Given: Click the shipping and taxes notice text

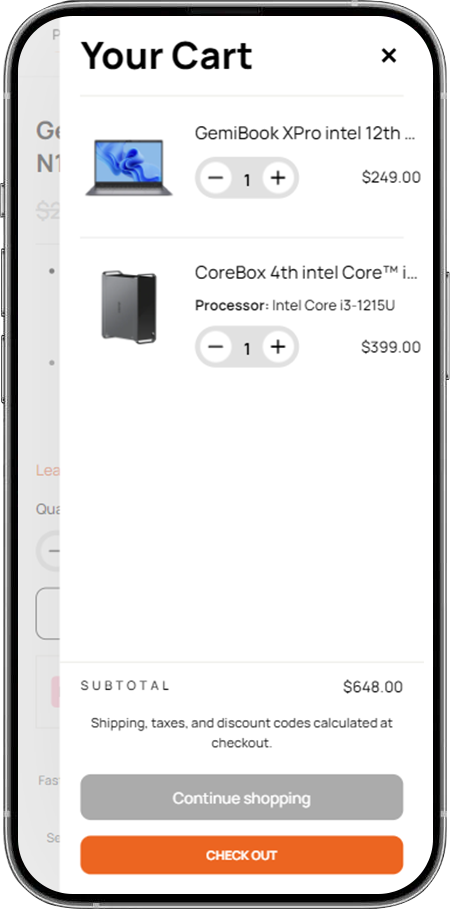Looking at the screenshot, I should click(x=242, y=733).
